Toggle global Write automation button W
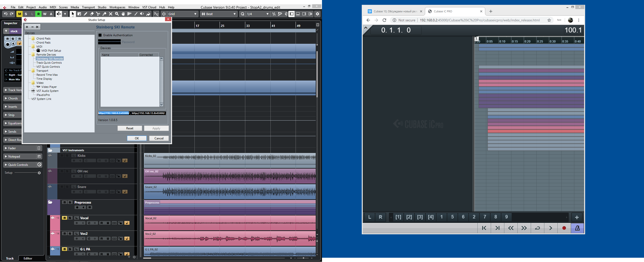644x262 pixels. (x=45, y=14)
